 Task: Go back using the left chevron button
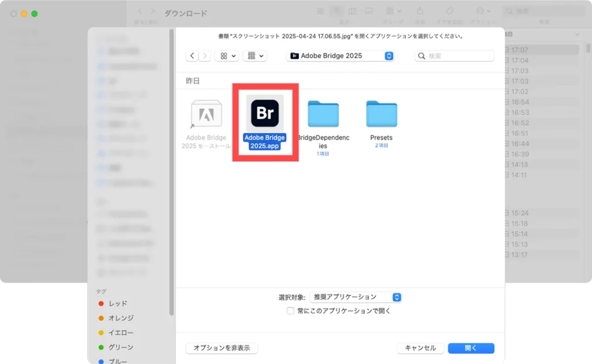(192, 56)
